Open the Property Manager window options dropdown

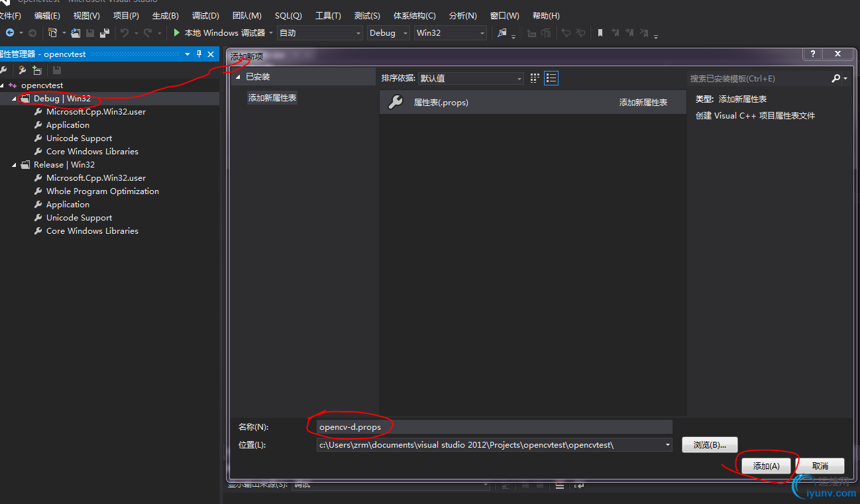[x=188, y=54]
